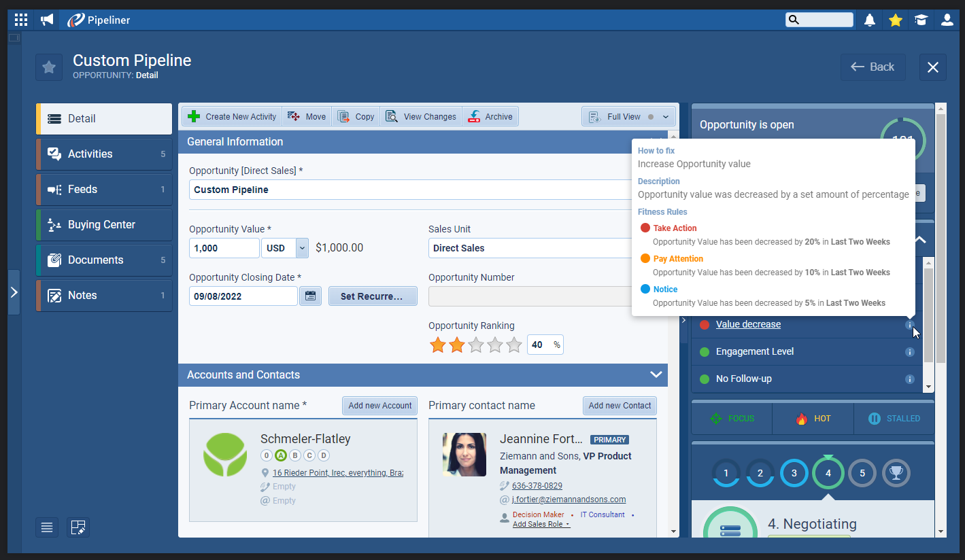Open the closing date calendar picker

click(310, 296)
